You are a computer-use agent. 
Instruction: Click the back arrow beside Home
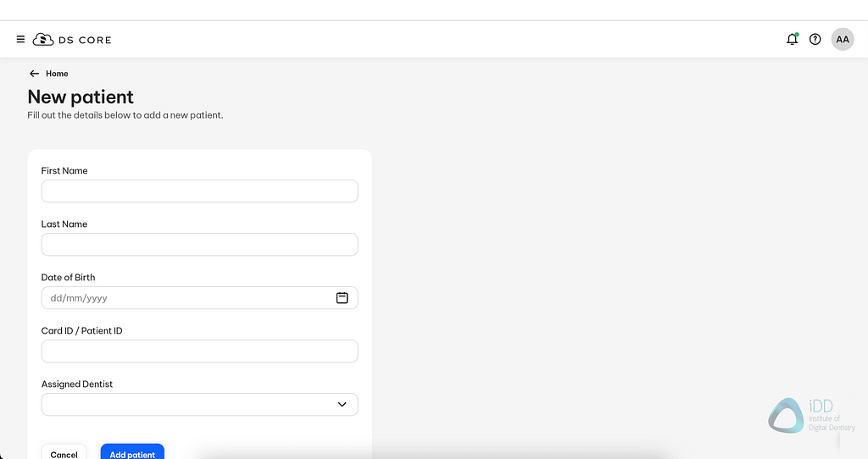tap(34, 74)
